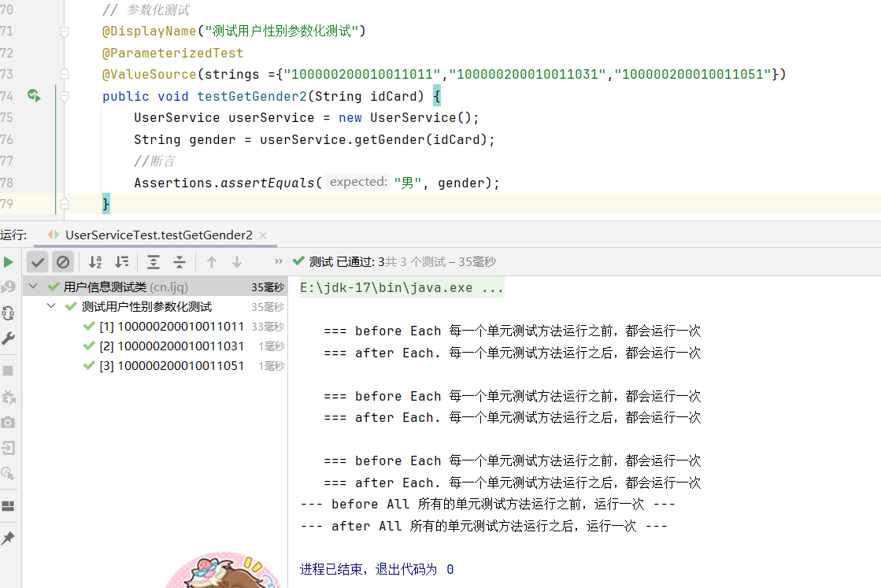Toggle fold marker beside @ValueSource line

(x=65, y=74)
